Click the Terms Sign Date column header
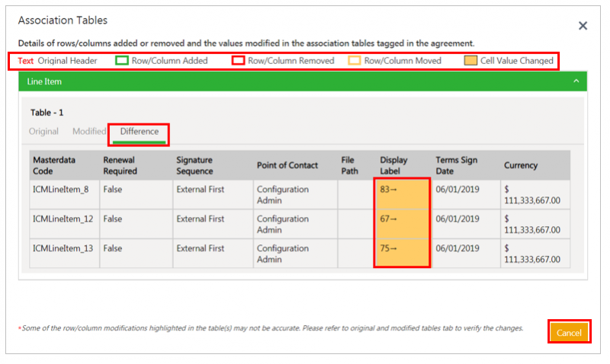Screen dimensions: 610x364 click(456, 165)
